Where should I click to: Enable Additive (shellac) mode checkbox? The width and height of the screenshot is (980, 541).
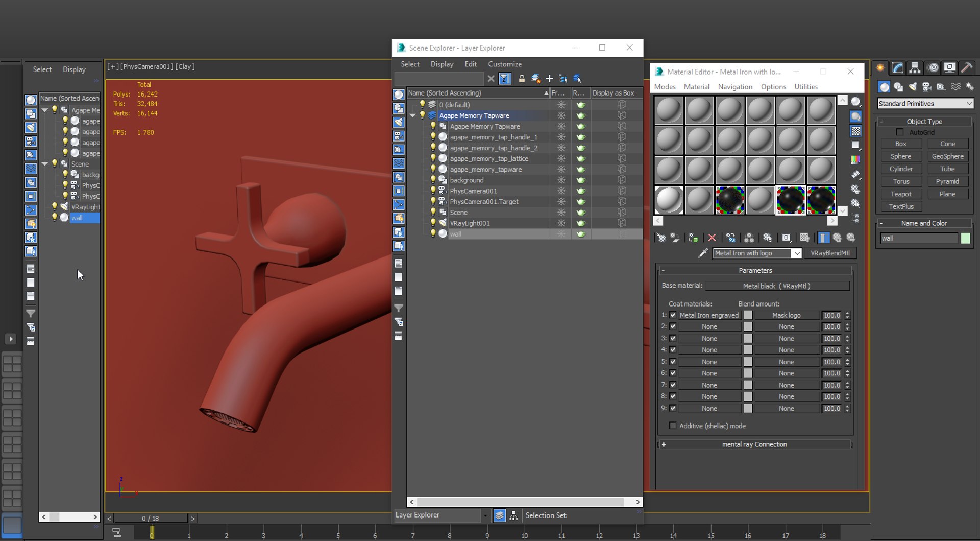pyautogui.click(x=673, y=426)
